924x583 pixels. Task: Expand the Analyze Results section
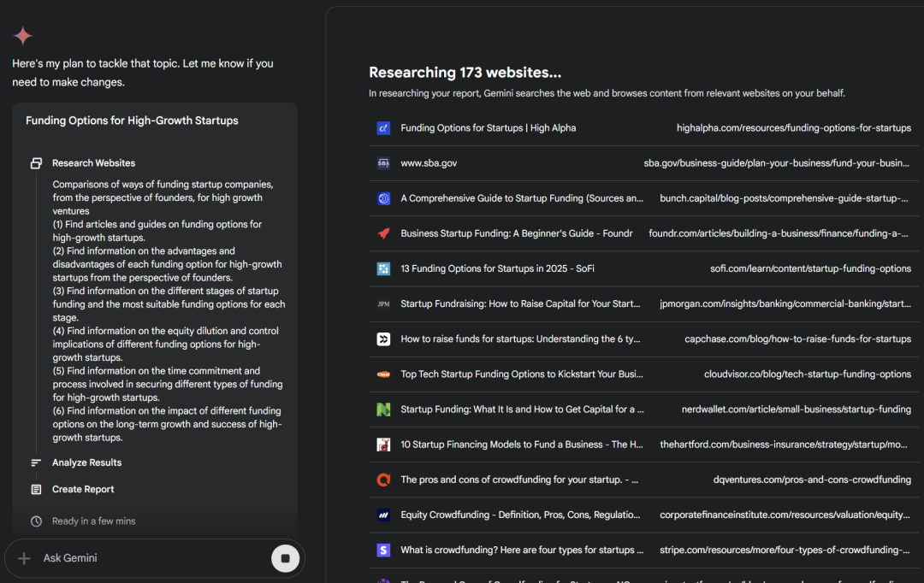pyautogui.click(x=86, y=462)
